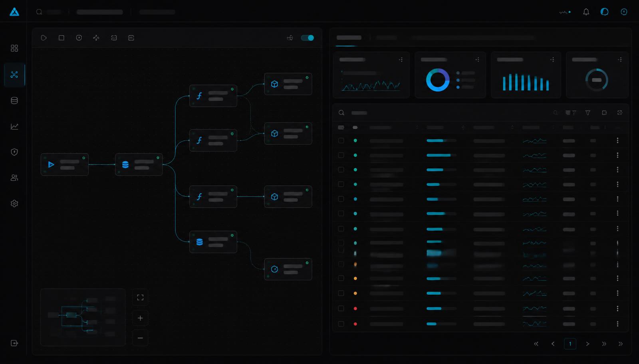Tick the checkbox of the upper red-status row
Image resolution: width=639 pixels, height=364 pixels.
click(341, 309)
